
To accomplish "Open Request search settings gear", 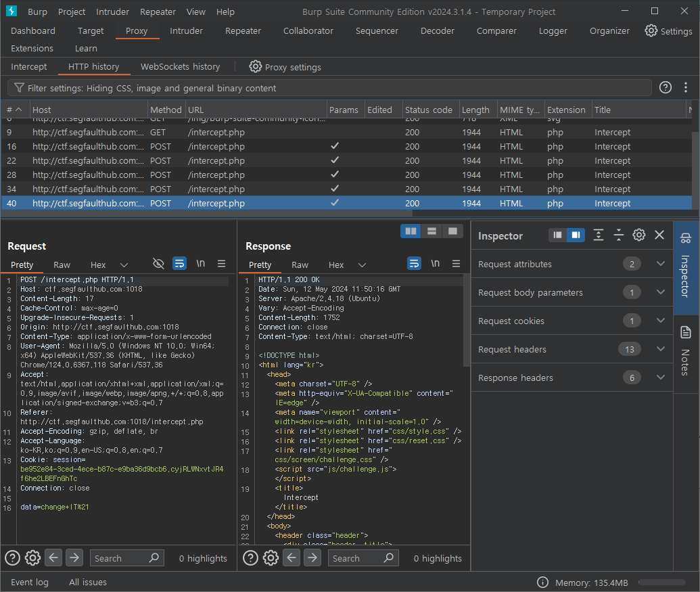I will pos(32,557).
